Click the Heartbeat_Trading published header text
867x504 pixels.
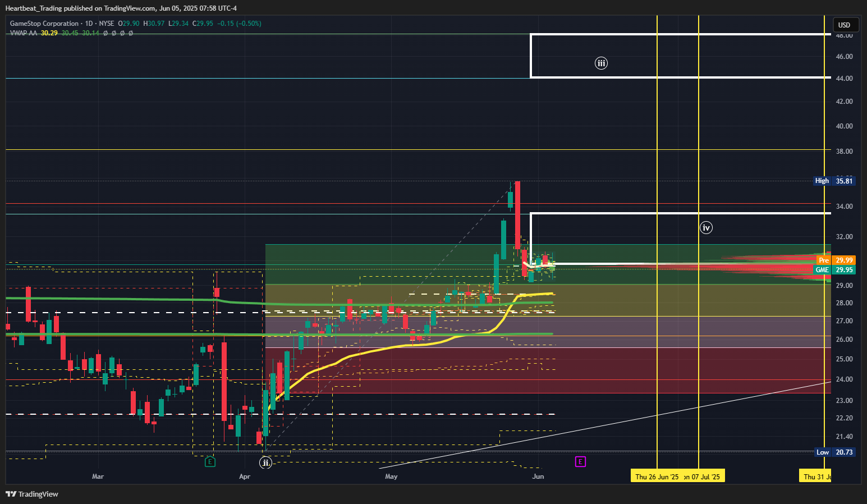pos(121,8)
